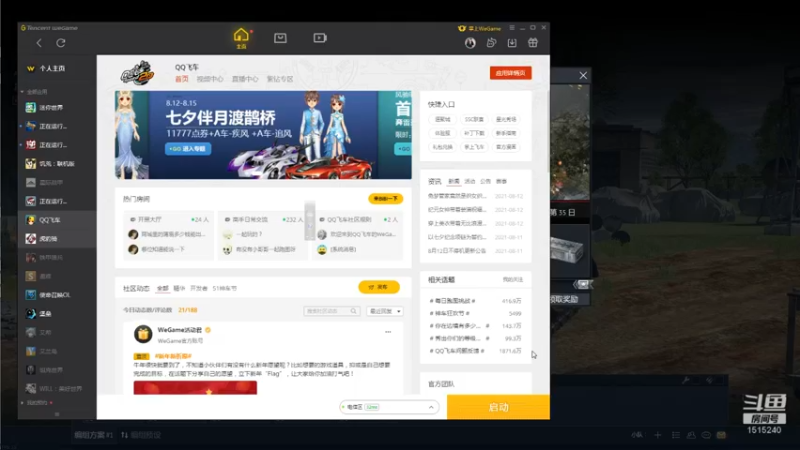Open the 电信区 server selector dropdown
This screenshot has width=800, height=450.
click(x=388, y=407)
